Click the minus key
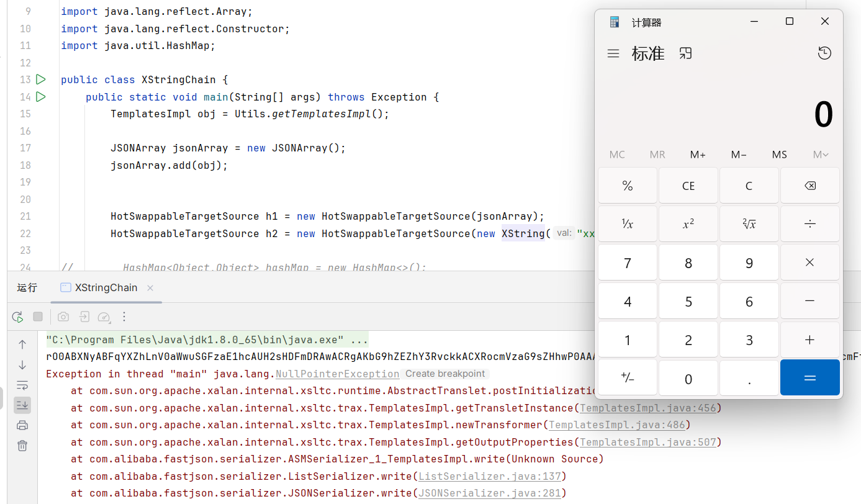 810,302
